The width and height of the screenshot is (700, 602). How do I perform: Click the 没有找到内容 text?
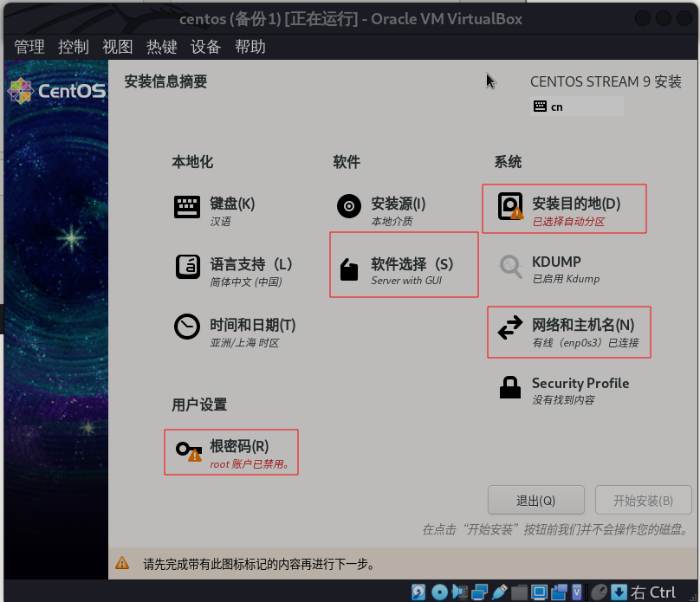(x=563, y=400)
